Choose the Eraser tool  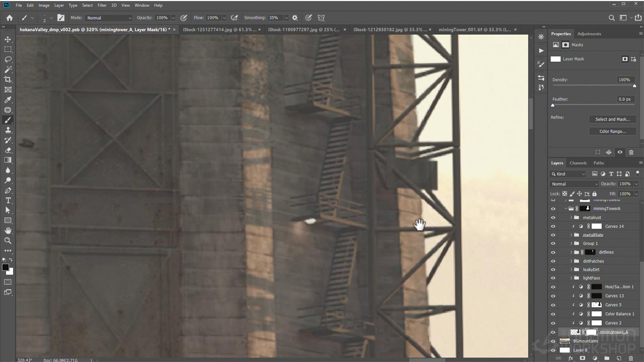click(x=8, y=150)
